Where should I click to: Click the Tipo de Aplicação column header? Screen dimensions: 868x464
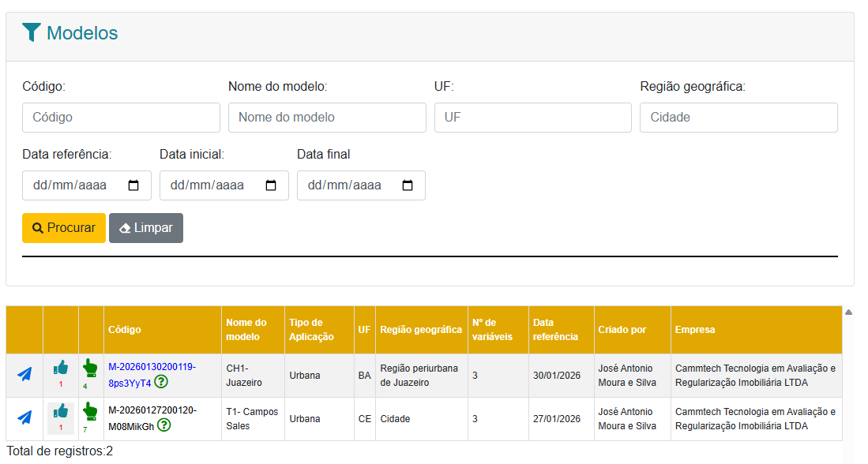pyautogui.click(x=319, y=330)
